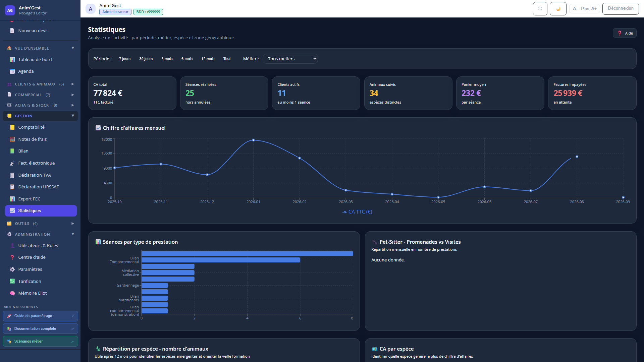Click the Agenda calendar icon

[12, 71]
